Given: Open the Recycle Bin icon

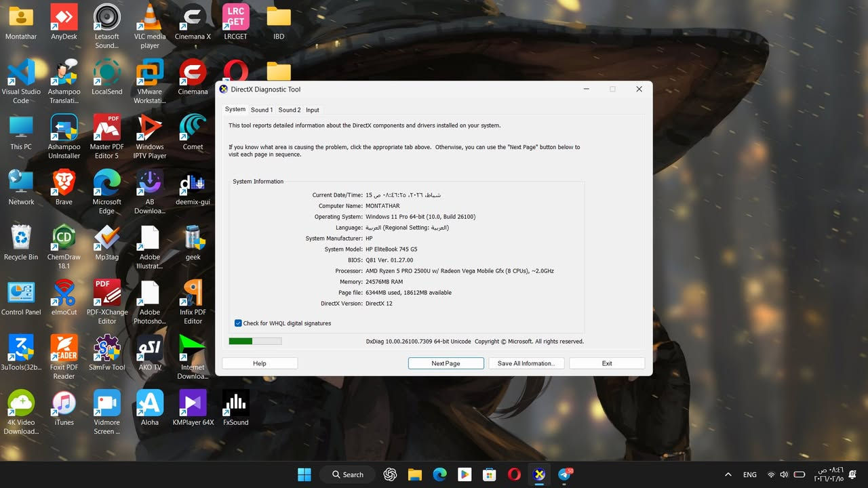Looking at the screenshot, I should [x=21, y=239].
